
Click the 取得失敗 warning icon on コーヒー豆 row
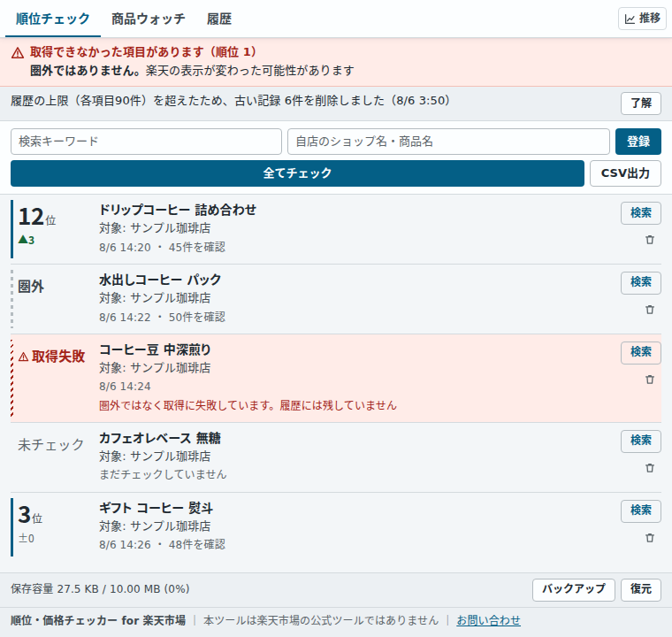(24, 357)
